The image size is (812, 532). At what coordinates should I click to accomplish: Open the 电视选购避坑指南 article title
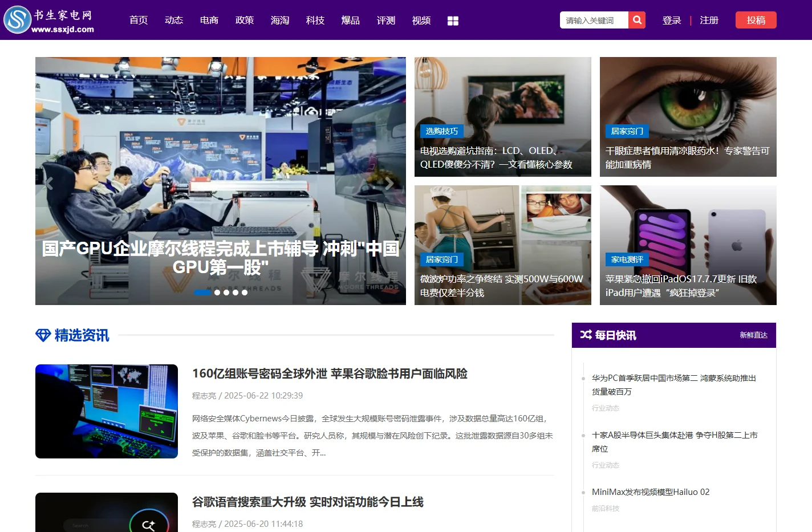496,157
